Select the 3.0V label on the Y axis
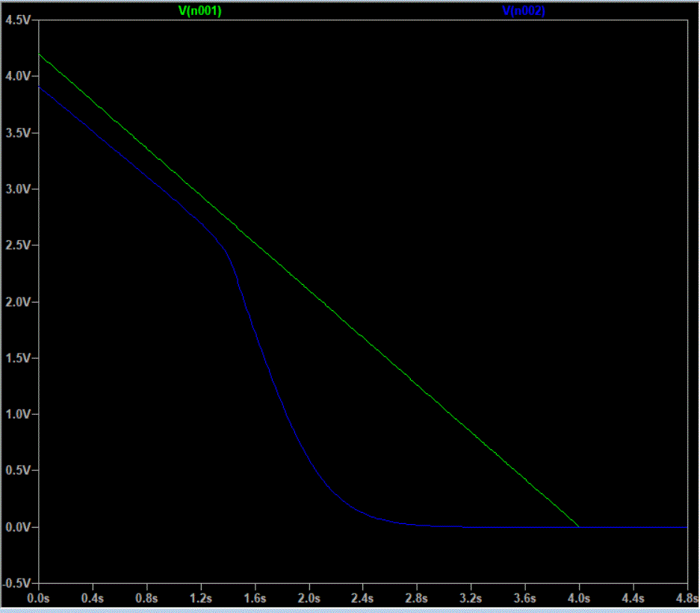Screen dimensions: 700x613 (17, 189)
